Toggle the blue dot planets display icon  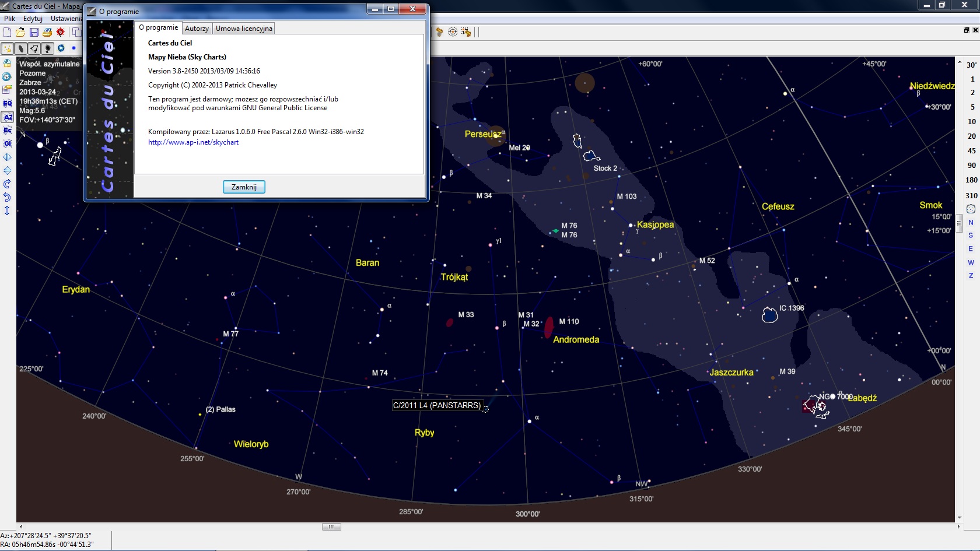point(73,48)
